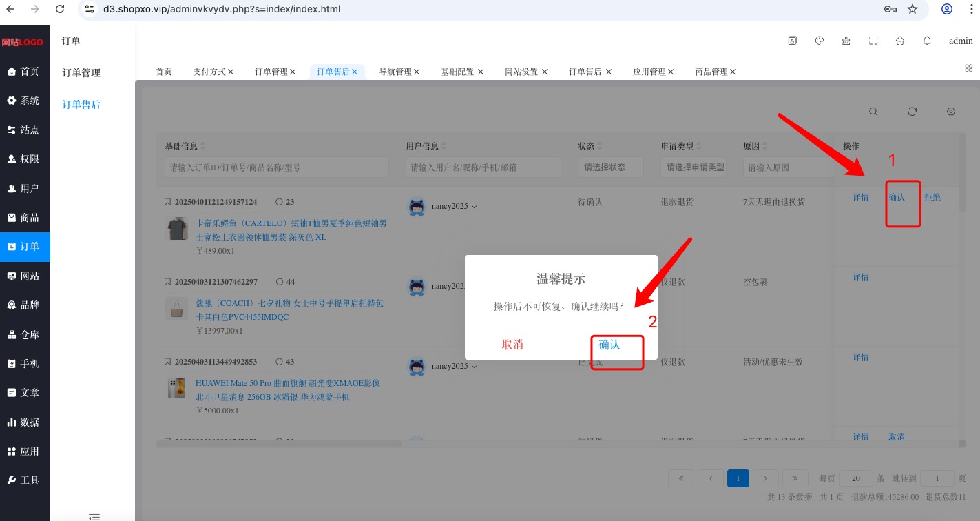Click 详情 for the COACH order row
Screen dimensions: 980x521
coord(861,277)
